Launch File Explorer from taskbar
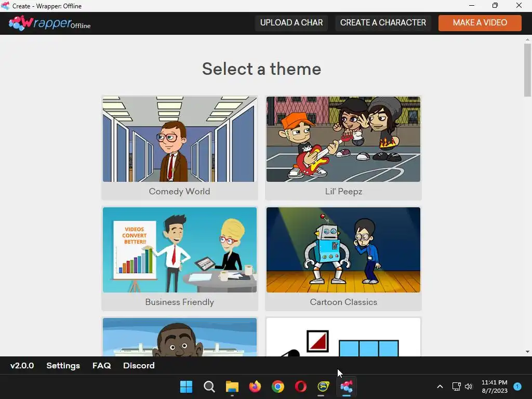532x399 pixels. (x=232, y=387)
